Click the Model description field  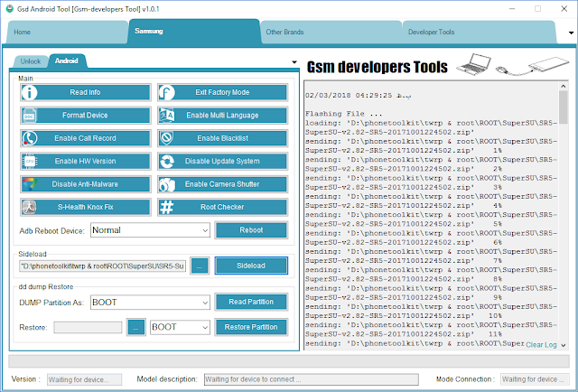(312, 379)
